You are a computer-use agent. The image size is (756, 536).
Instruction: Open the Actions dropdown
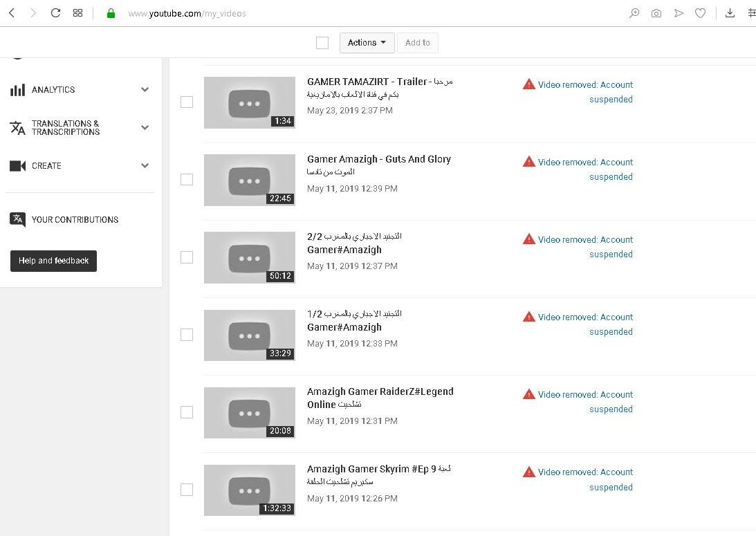point(367,43)
